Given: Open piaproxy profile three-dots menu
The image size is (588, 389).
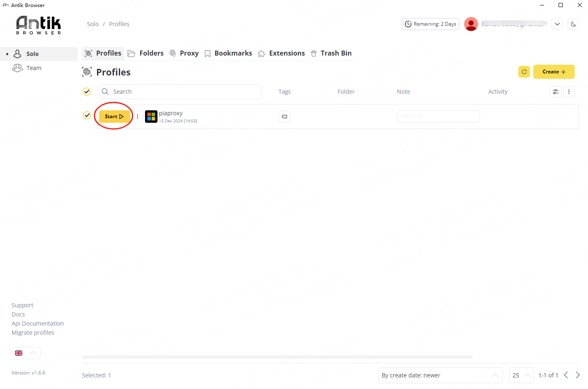Looking at the screenshot, I should tap(138, 117).
